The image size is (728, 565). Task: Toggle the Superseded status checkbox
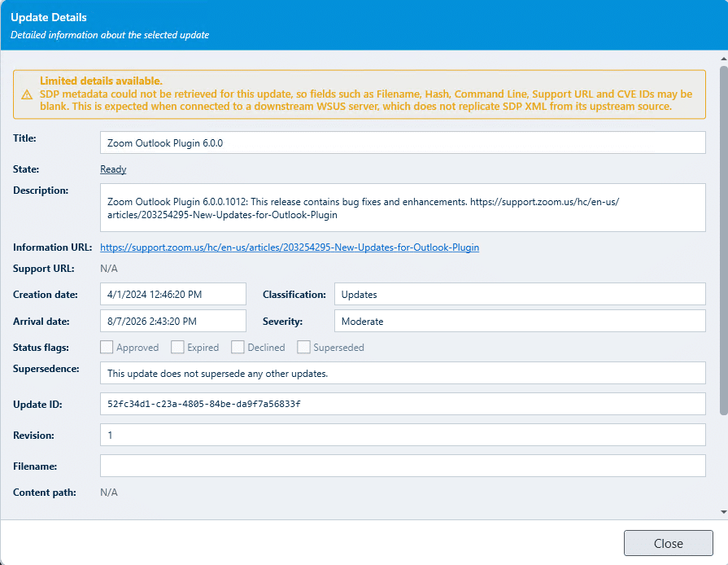[x=303, y=347]
